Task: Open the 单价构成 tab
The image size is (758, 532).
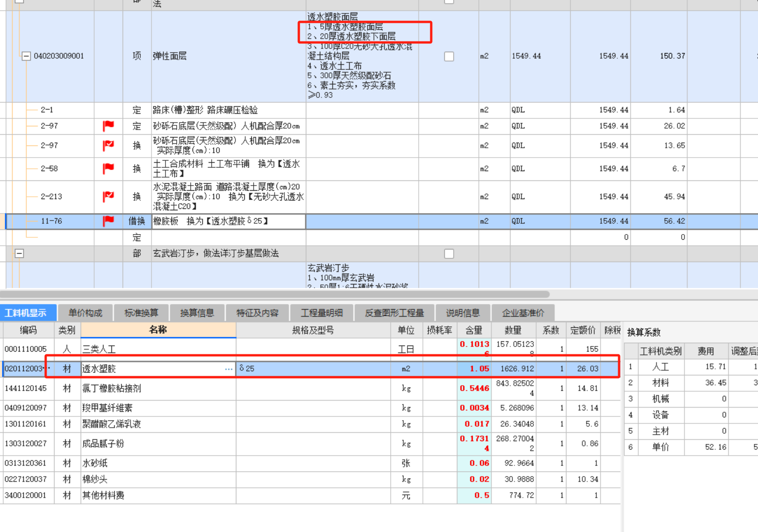Action: click(85, 313)
